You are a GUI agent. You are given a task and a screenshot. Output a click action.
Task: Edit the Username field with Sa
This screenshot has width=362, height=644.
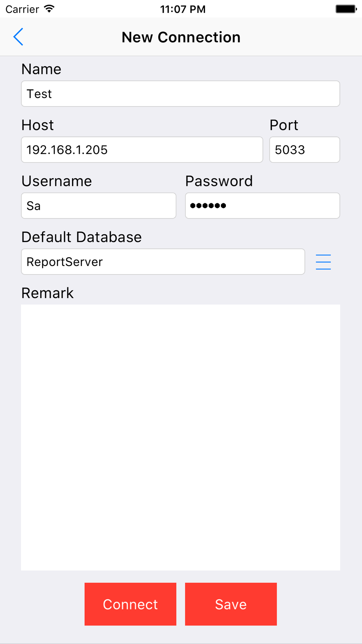(98, 206)
